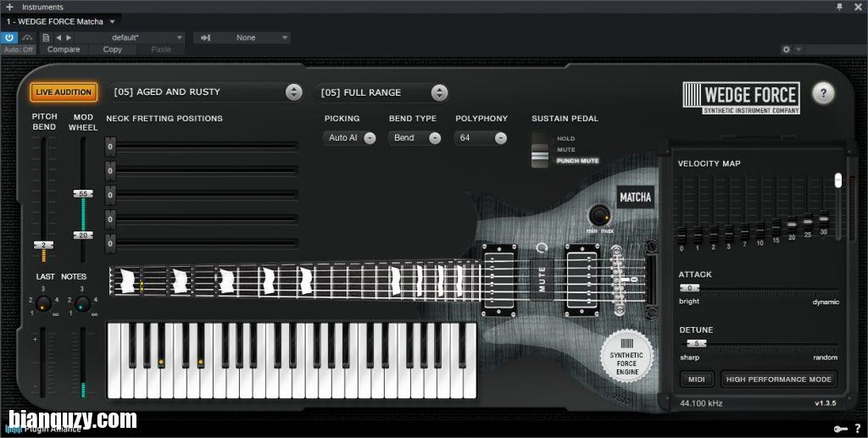The image size is (868, 438).
Task: Toggle Auto: Off automation button
Action: tap(19, 50)
